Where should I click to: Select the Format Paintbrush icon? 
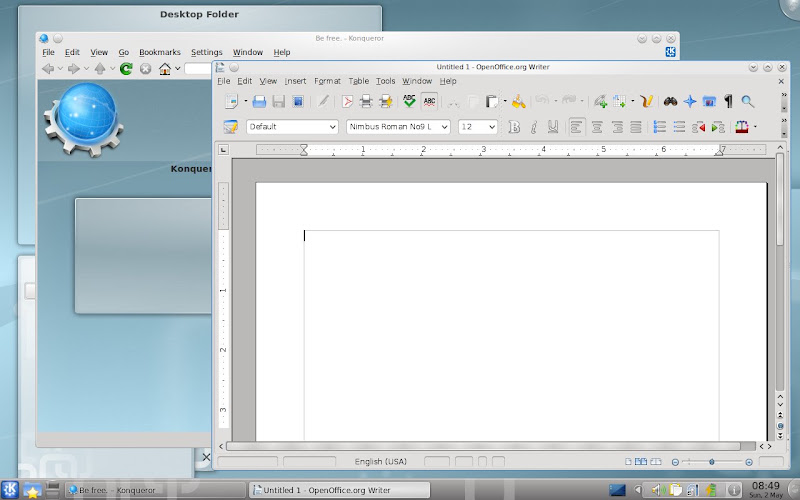coord(519,102)
